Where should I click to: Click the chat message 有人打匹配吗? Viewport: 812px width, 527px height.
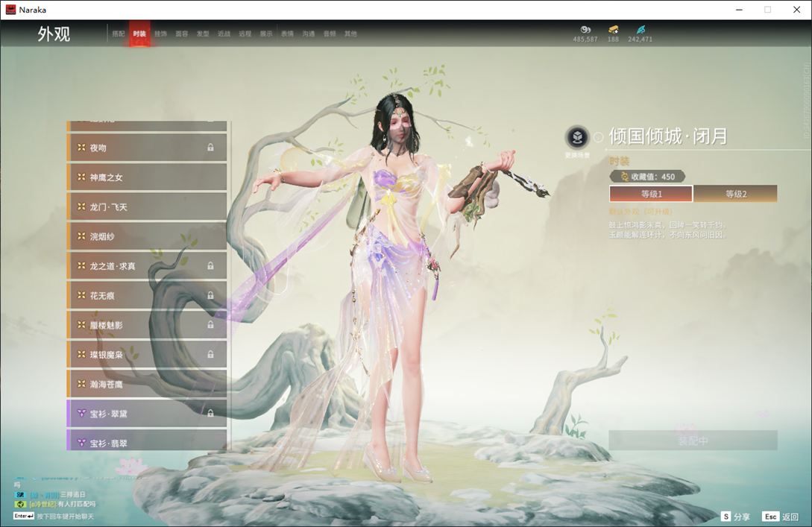tap(77, 504)
